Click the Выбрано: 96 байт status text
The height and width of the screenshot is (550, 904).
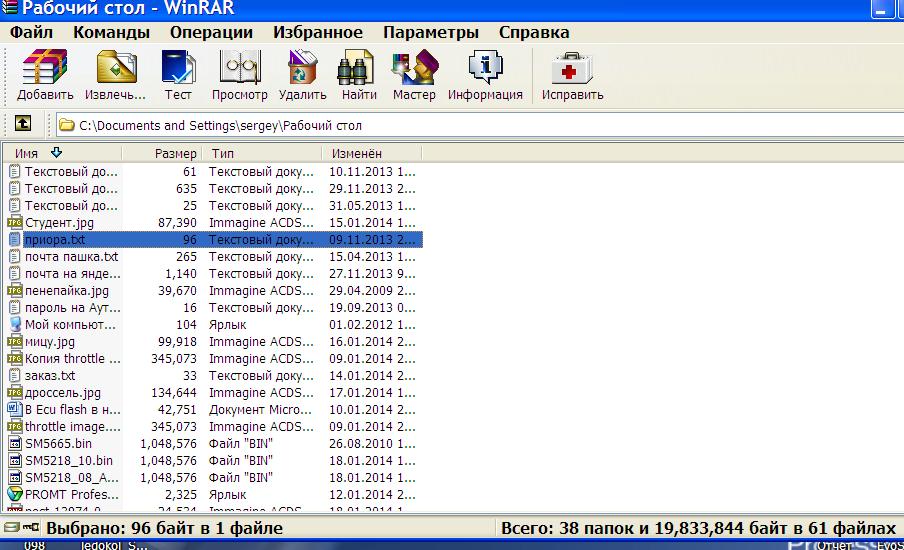pyautogui.click(x=164, y=528)
